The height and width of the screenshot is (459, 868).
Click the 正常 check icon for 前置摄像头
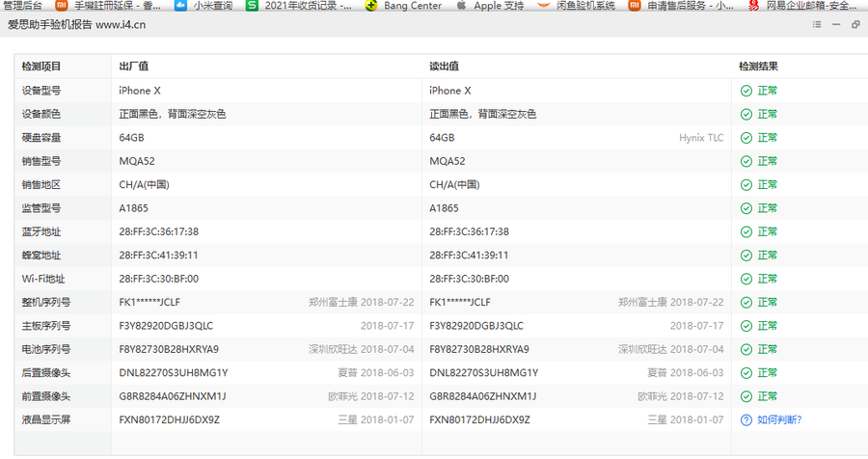(x=746, y=396)
